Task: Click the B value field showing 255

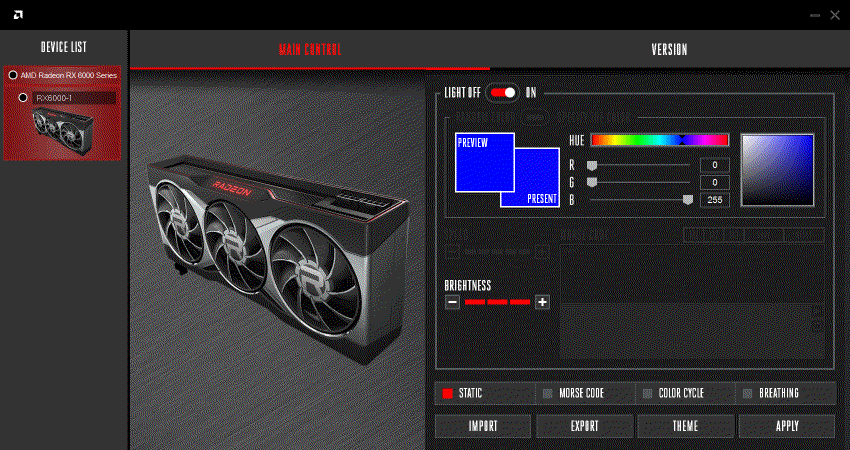Action: pyautogui.click(x=714, y=200)
